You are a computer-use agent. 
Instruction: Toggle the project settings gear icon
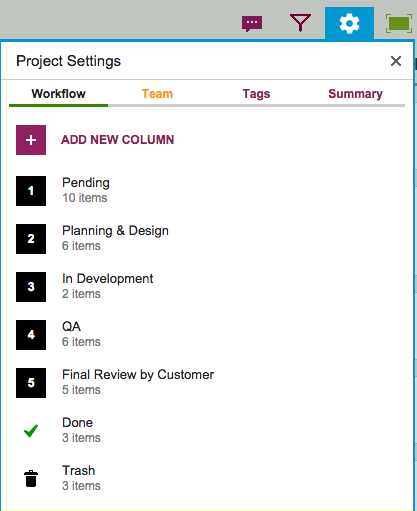[349, 23]
